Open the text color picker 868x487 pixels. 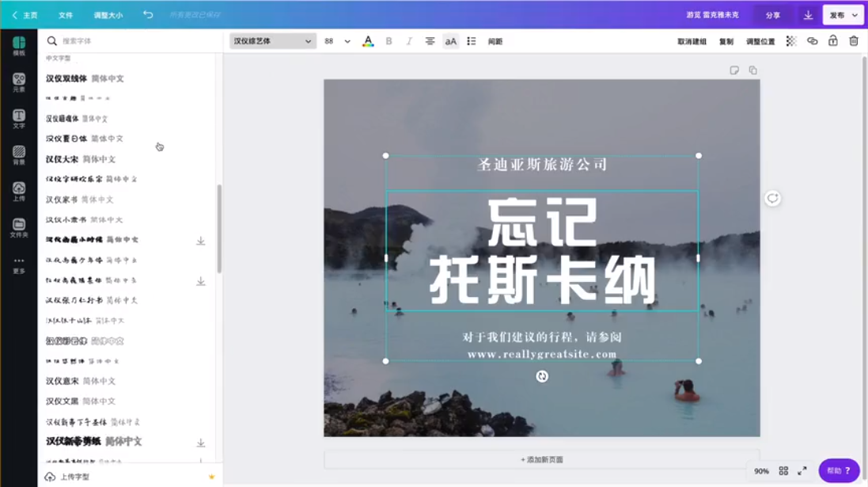(368, 40)
